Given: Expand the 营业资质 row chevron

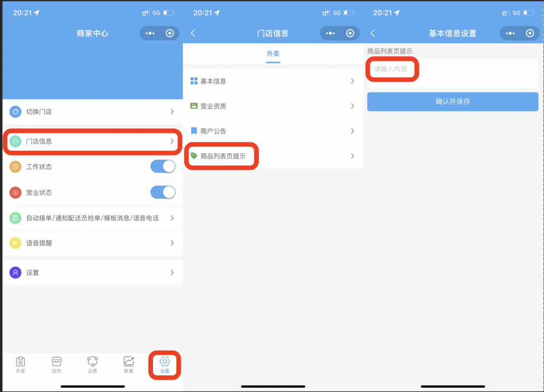Looking at the screenshot, I should (x=352, y=106).
